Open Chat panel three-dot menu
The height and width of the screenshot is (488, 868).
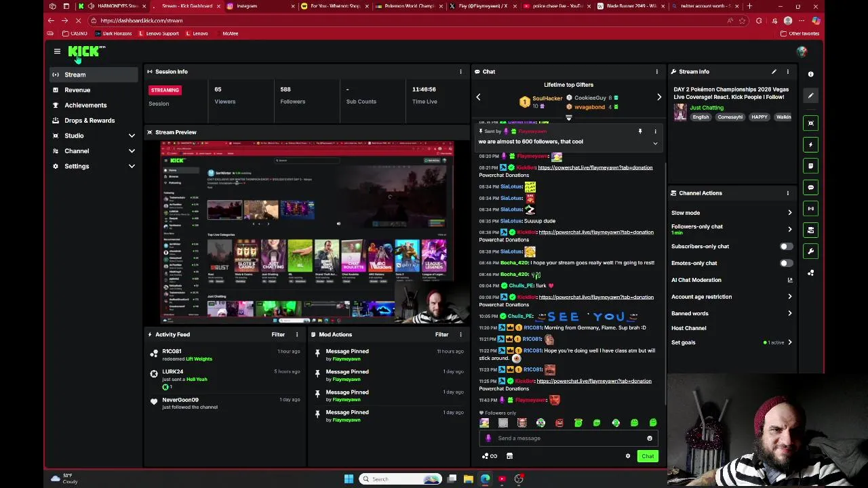pyautogui.click(x=656, y=71)
